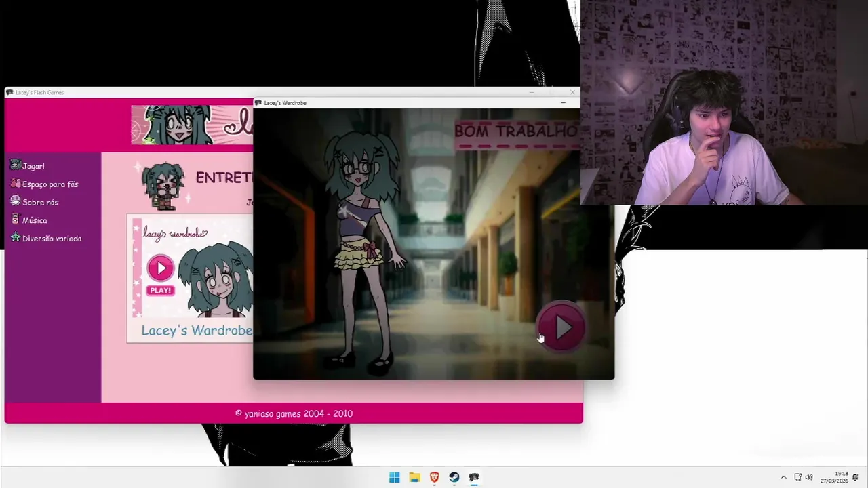Click the face icon beside Jogar!

16,165
